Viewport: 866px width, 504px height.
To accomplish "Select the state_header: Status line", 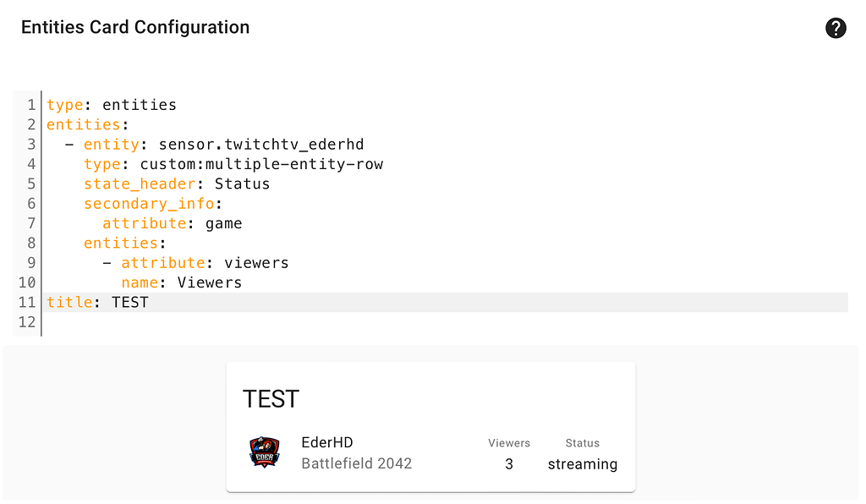I will click(x=176, y=184).
